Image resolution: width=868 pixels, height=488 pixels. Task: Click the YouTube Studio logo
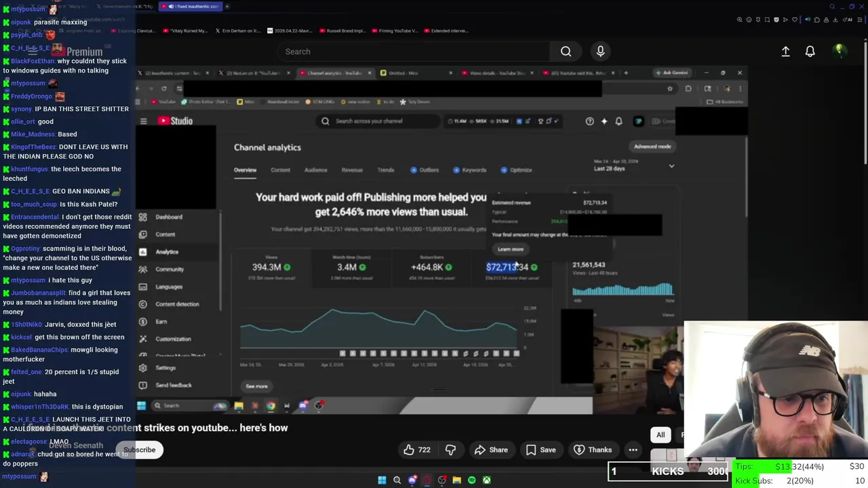pos(176,121)
